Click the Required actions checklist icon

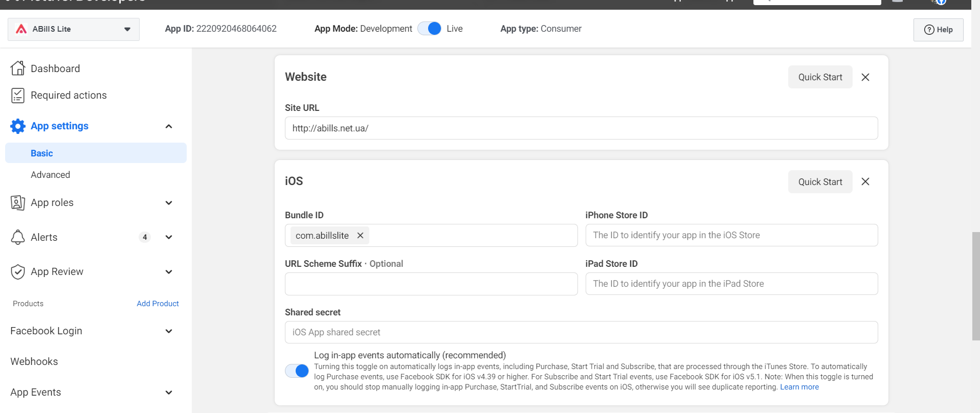(18, 95)
